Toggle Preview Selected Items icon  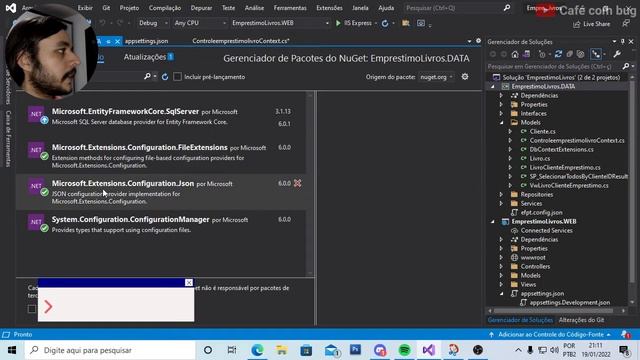point(596,54)
